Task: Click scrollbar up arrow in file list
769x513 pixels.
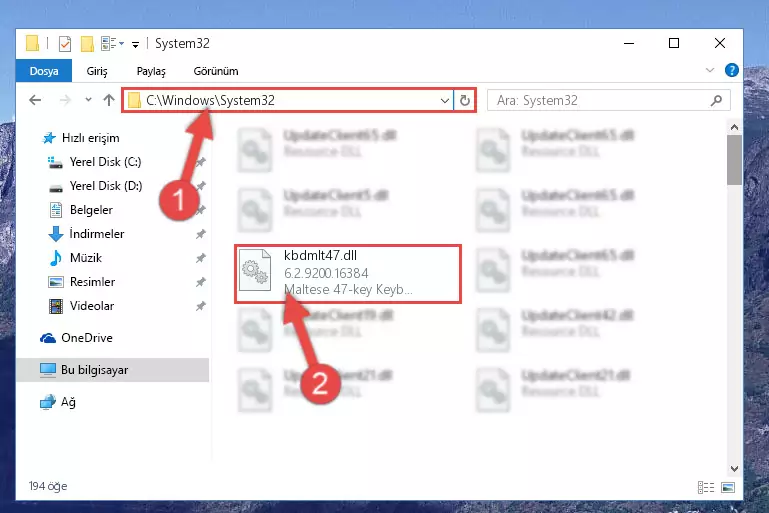Action: pos(734,128)
